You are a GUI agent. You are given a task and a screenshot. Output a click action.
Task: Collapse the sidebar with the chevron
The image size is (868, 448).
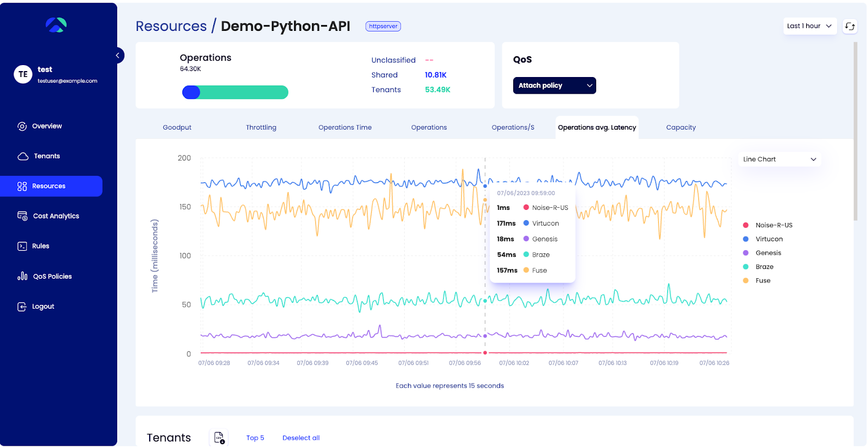[x=118, y=55]
